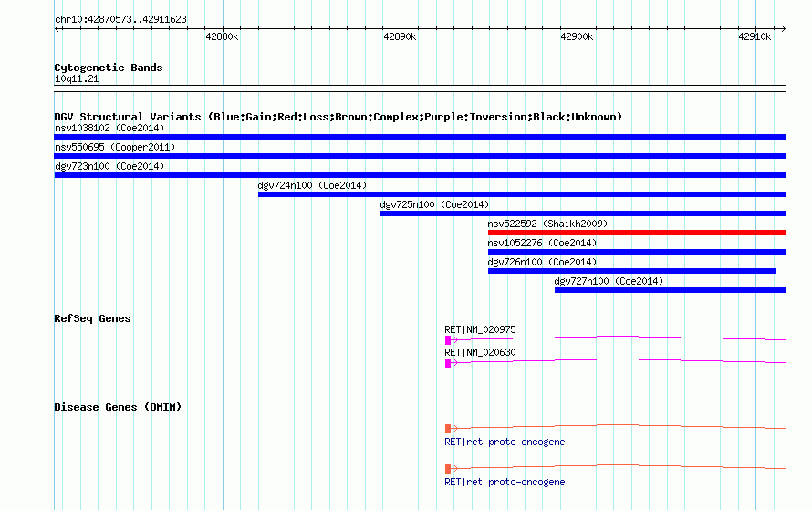Click the RET|NM_020975 magenta exon box
The width and height of the screenshot is (812, 510).
pos(448,340)
